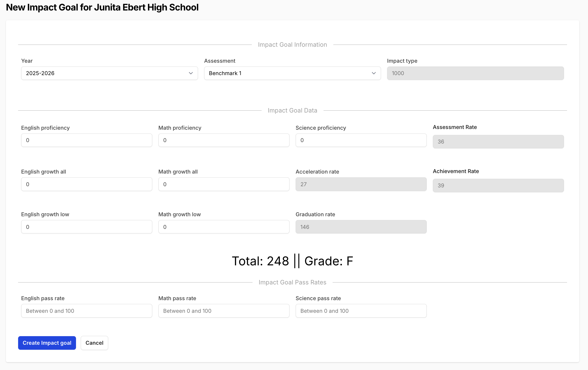Focus the Math pass rate field
Viewport: 588px width, 370px height.
pos(224,311)
